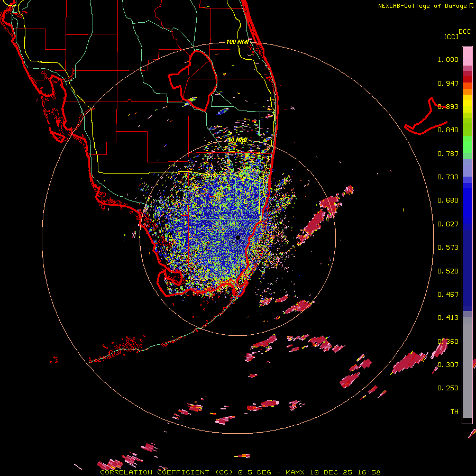Select the 0.680 scale value
The image size is (476, 476).
(448, 200)
